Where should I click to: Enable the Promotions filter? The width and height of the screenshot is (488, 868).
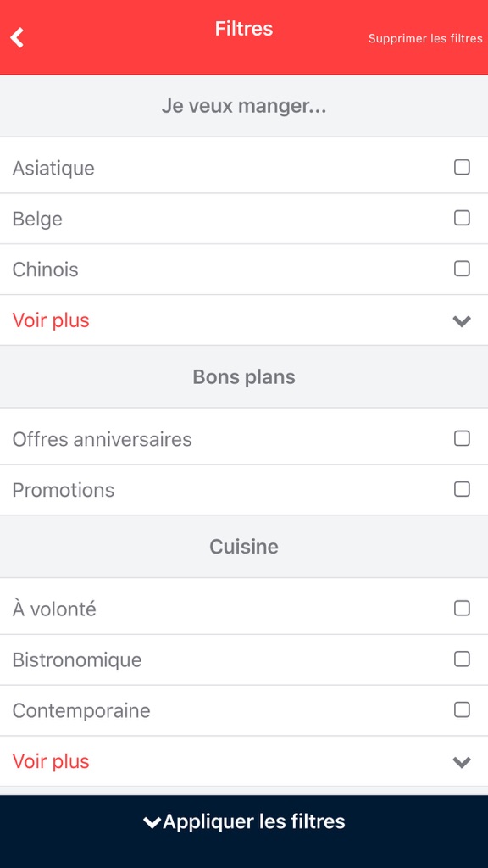[462, 489]
